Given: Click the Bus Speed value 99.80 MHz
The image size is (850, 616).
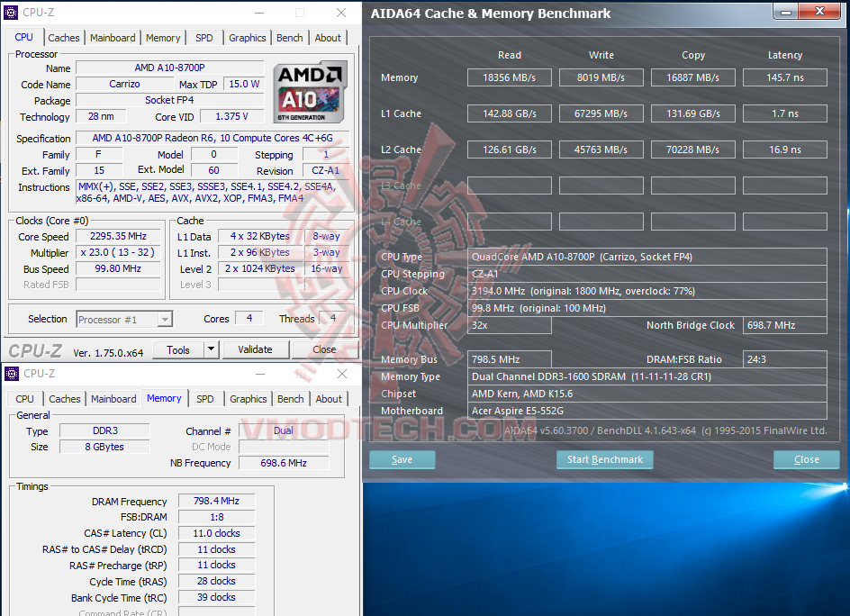Looking at the screenshot, I should pos(118,268).
